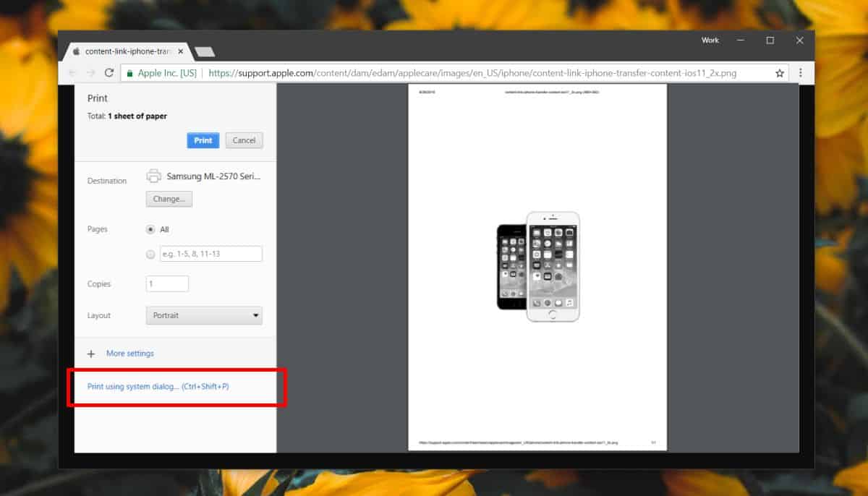This screenshot has height=496, width=868.
Task: Open a new tab using the new tab button
Action: 205,52
